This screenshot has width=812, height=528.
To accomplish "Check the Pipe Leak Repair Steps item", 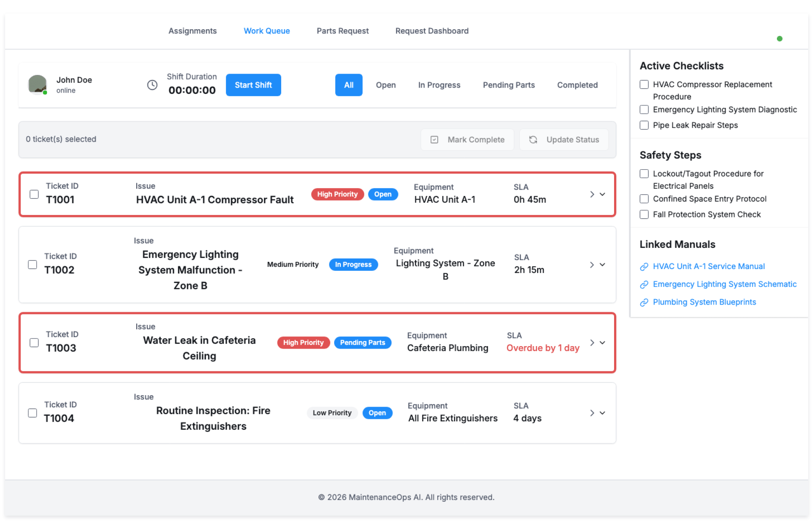I will click(644, 125).
